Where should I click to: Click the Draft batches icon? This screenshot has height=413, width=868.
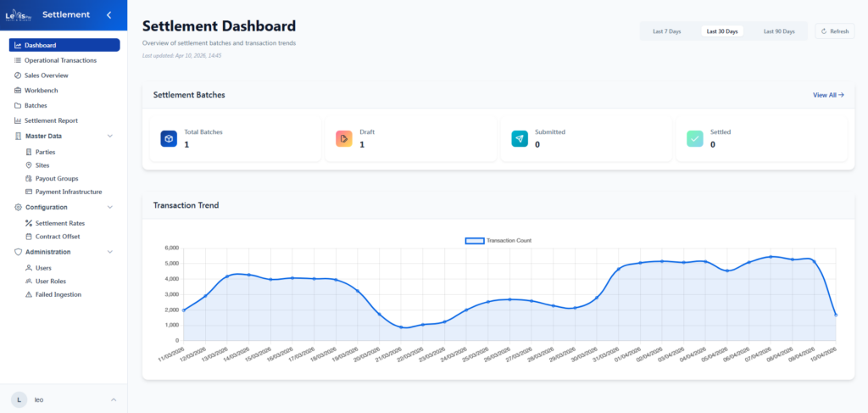[x=343, y=138]
